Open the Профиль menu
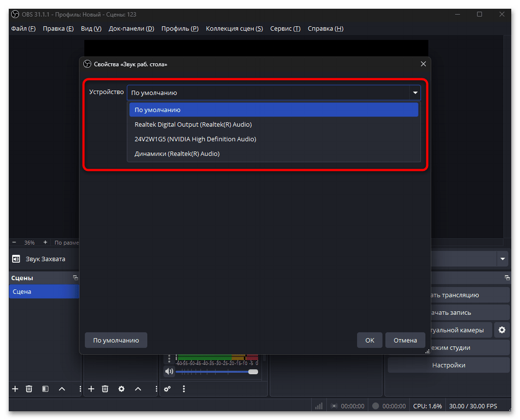 (180, 28)
